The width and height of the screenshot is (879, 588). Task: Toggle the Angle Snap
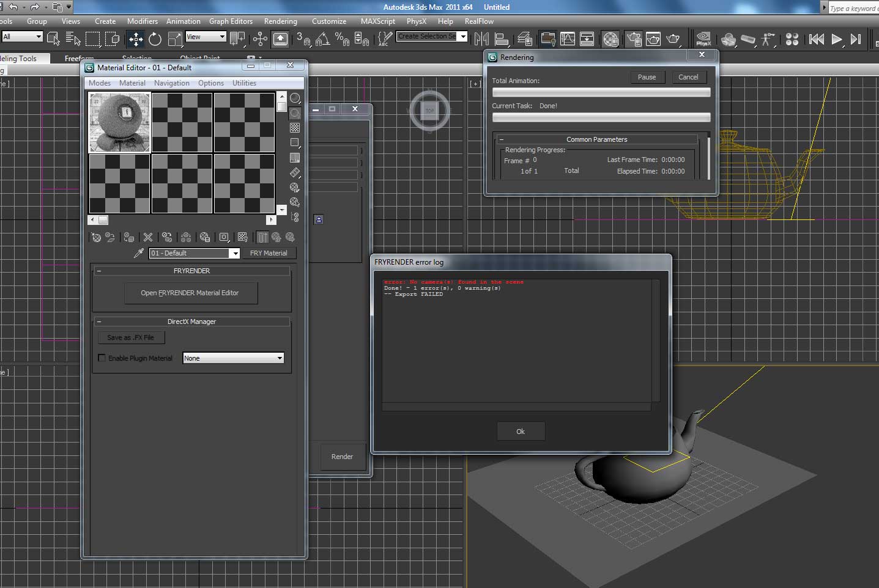[x=323, y=39]
